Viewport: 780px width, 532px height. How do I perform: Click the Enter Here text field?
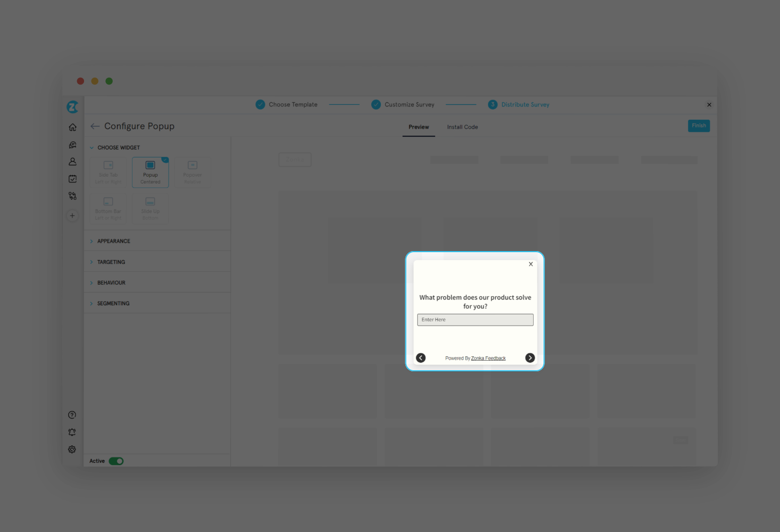click(475, 320)
